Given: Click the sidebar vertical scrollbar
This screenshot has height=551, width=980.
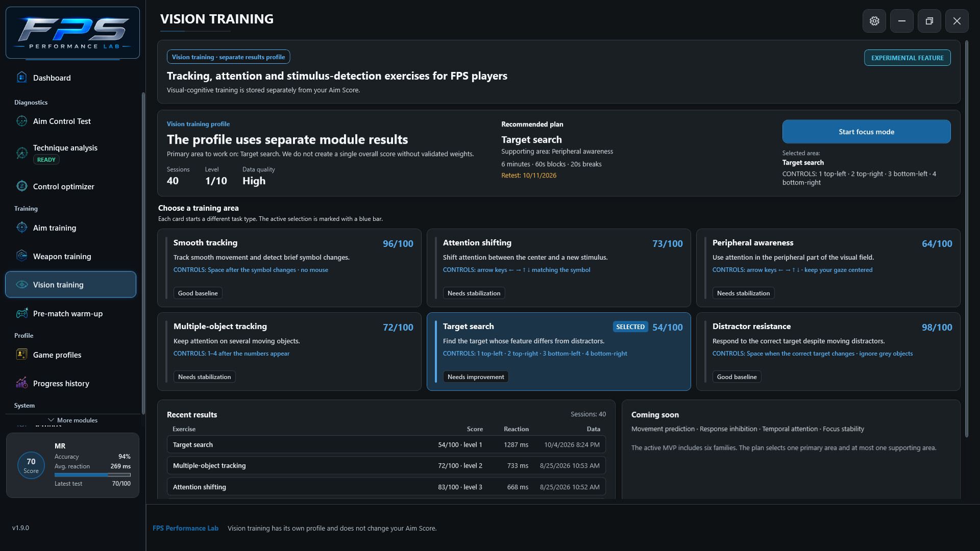Looking at the screenshot, I should tap(143, 254).
